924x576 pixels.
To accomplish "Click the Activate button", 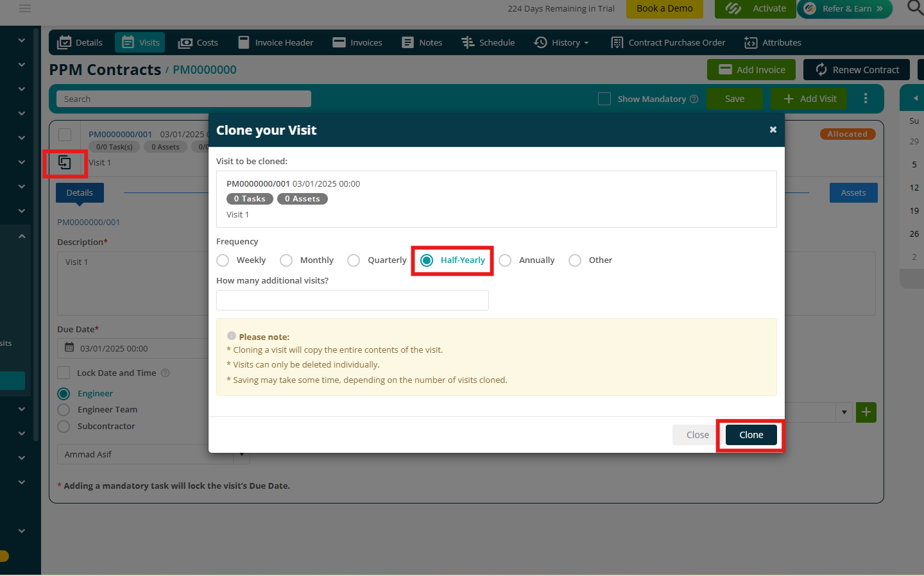I will click(756, 8).
